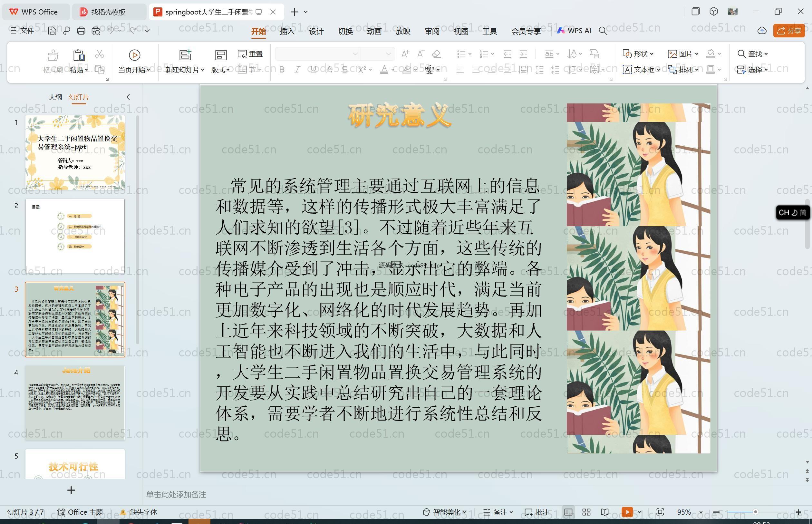
Task: Expand the Shapes (形状) dropdown
Action: point(638,54)
